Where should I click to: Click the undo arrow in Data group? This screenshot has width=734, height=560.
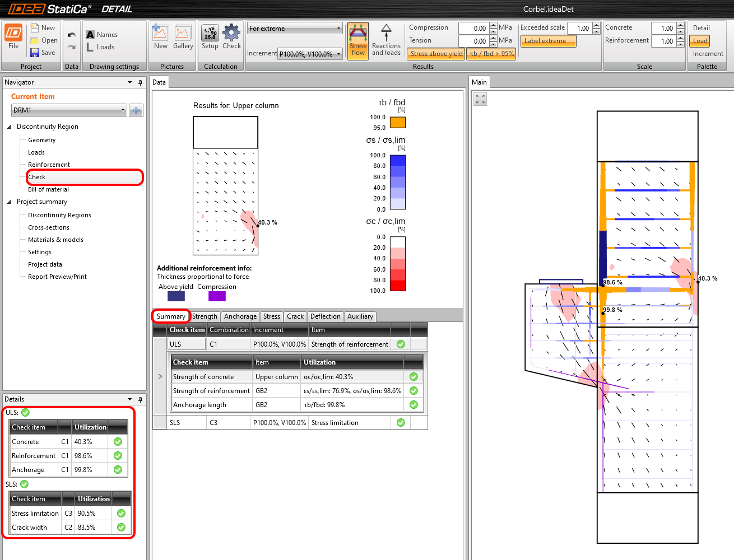pyautogui.click(x=72, y=35)
